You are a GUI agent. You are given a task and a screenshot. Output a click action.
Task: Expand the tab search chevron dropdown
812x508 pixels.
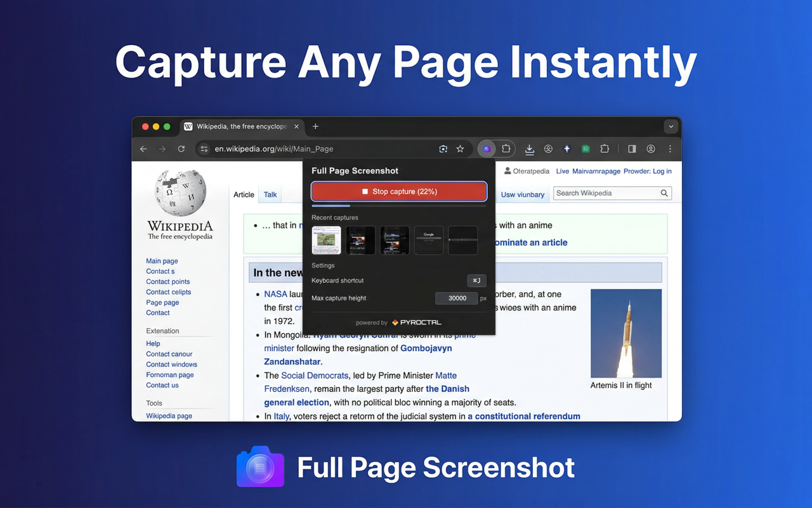point(671,126)
